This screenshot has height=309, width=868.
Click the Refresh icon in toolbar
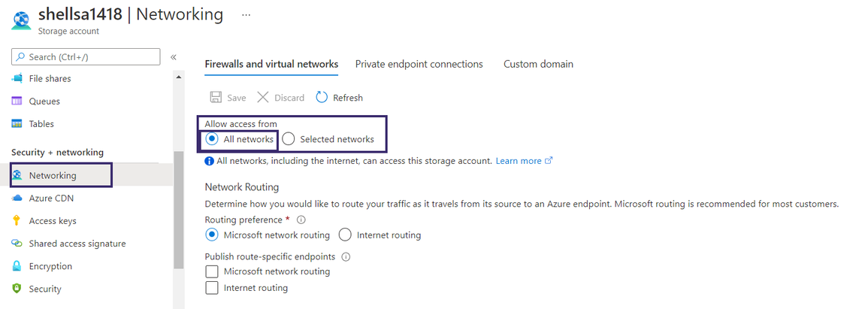(322, 98)
